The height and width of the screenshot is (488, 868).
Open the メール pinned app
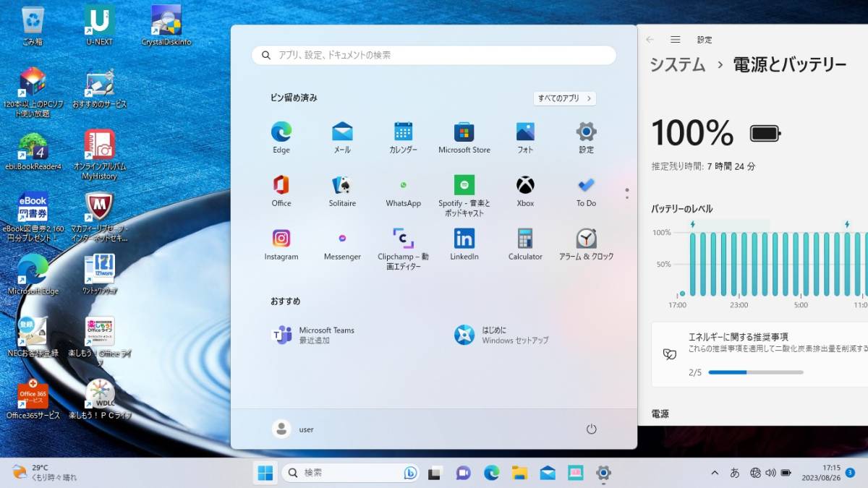342,137
